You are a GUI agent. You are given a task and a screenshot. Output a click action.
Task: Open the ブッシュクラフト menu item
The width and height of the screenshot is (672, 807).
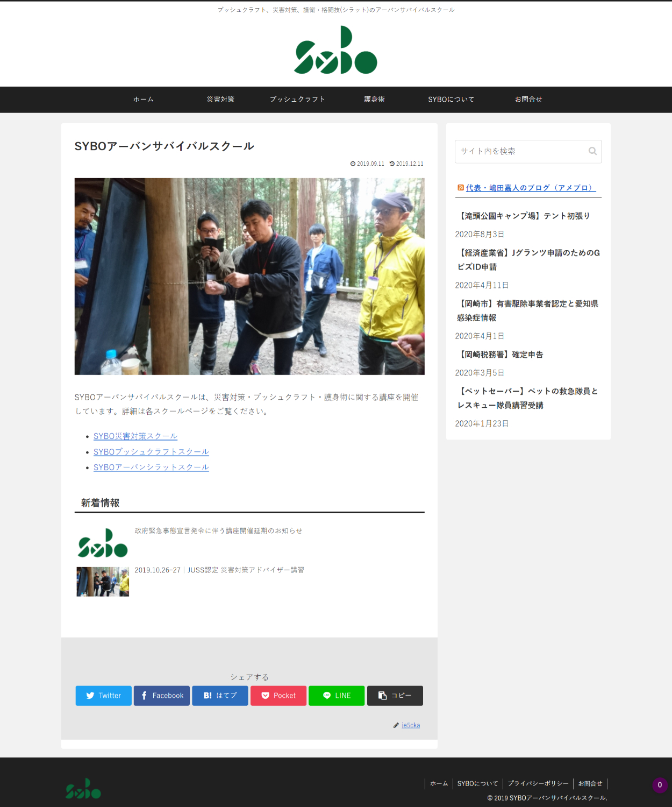click(297, 100)
